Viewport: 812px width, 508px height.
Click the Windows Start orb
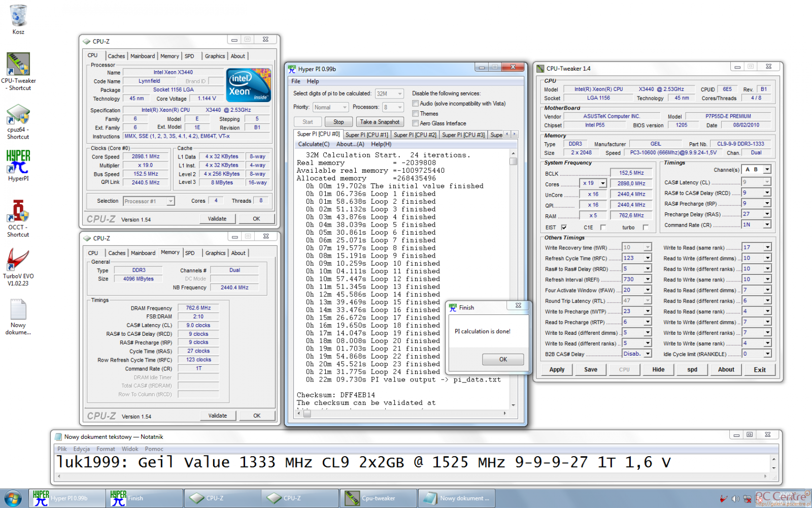click(13, 498)
